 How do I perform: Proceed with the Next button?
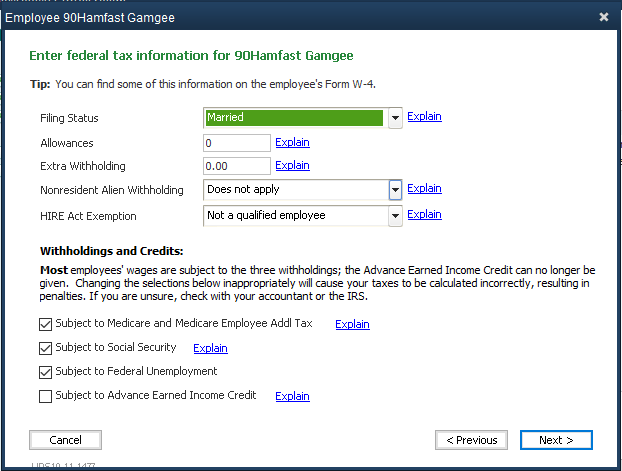point(556,440)
